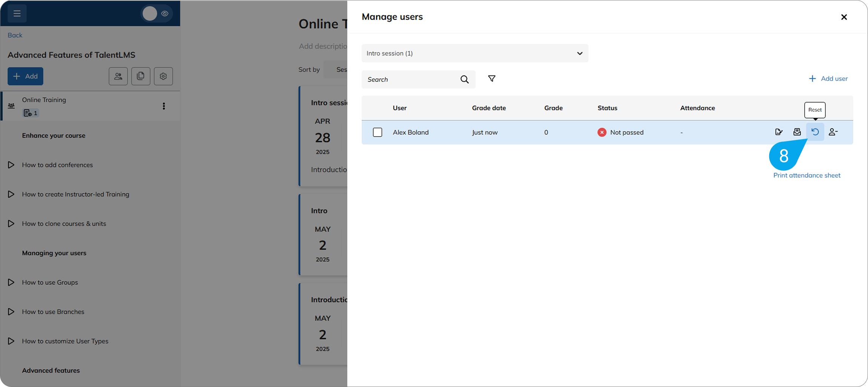
Task: Click the 'Managing your users' section heading
Action: coord(54,253)
